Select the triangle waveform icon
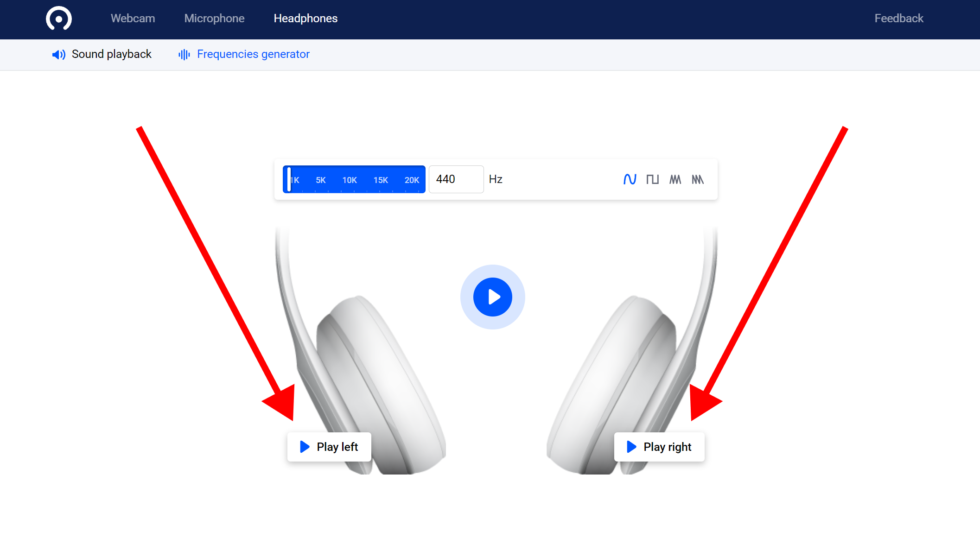Screen dimensions: 980x538 click(x=675, y=179)
